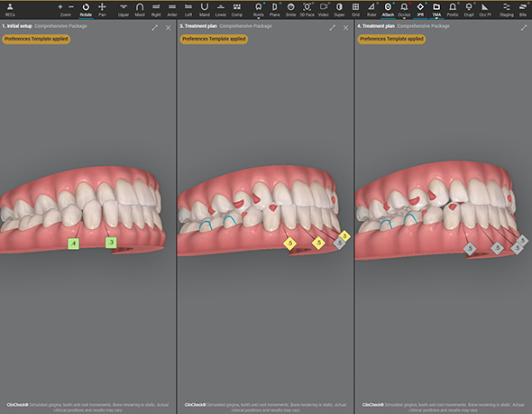
Task: Open the Comp composite view
Action: click(237, 10)
